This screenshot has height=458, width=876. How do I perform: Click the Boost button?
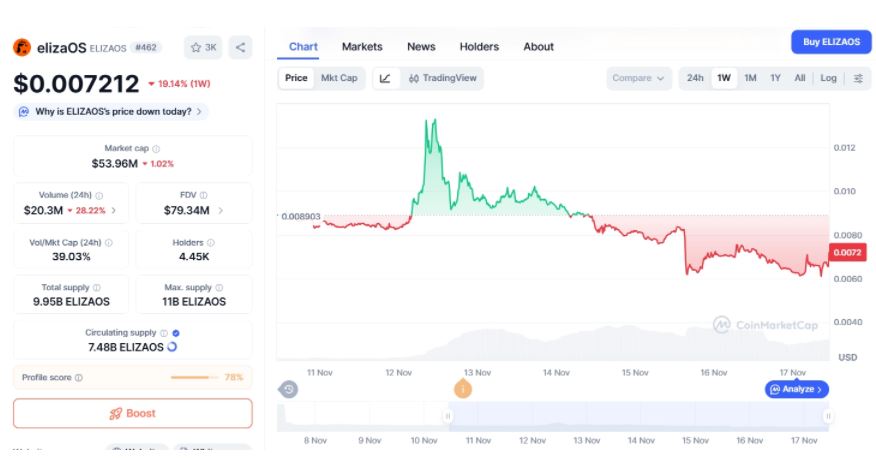[x=132, y=413]
